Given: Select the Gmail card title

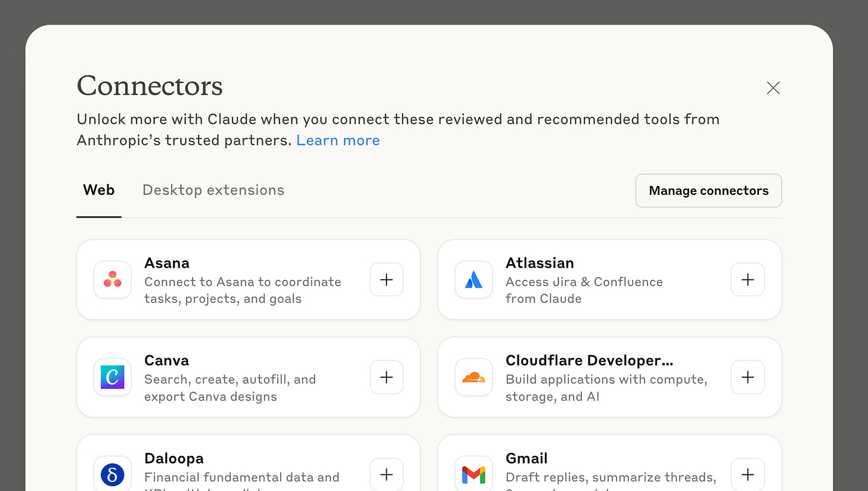Looking at the screenshot, I should (x=526, y=458).
